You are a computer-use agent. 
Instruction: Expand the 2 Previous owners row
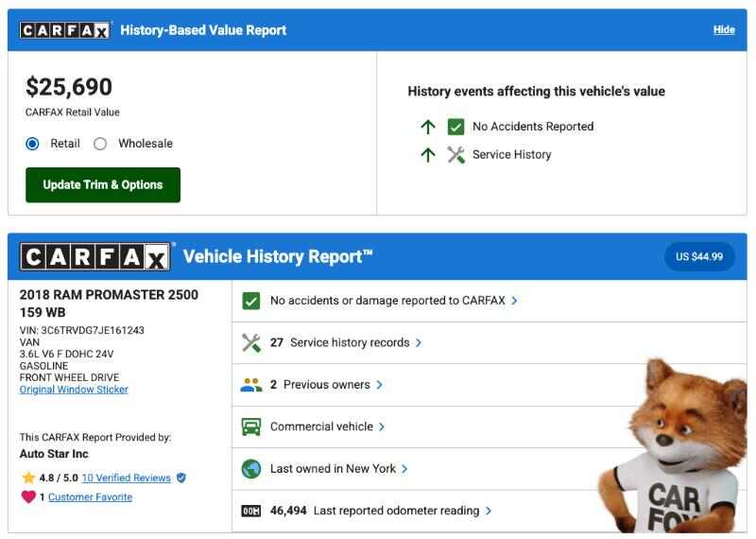point(324,385)
